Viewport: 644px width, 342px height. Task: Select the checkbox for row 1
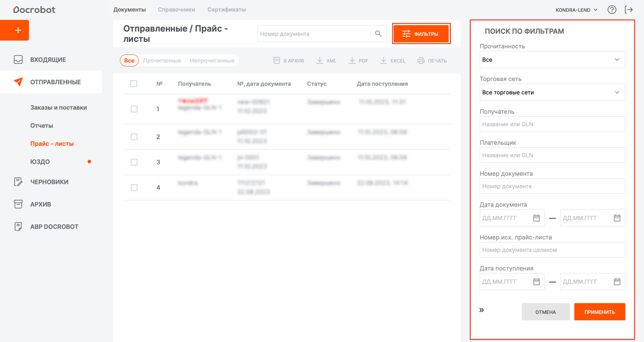[x=134, y=109]
